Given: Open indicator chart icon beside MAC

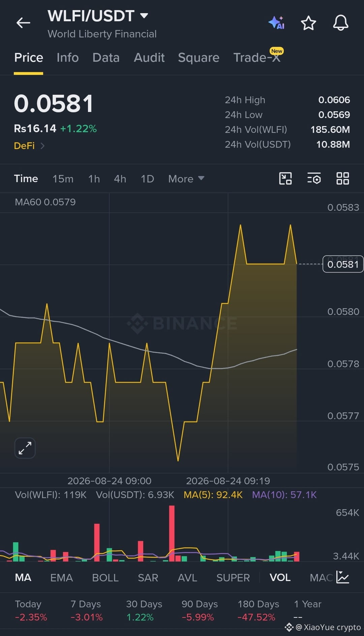Looking at the screenshot, I should point(343,577).
